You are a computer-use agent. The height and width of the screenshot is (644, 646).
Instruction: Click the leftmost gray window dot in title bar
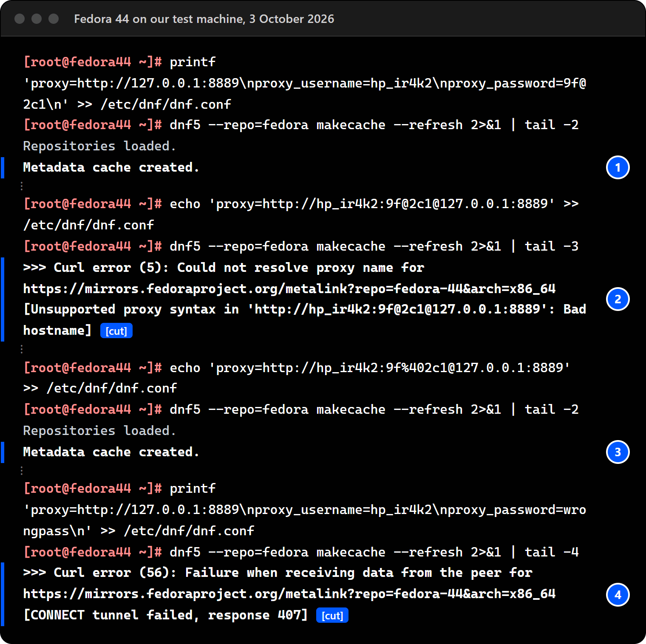coord(20,19)
